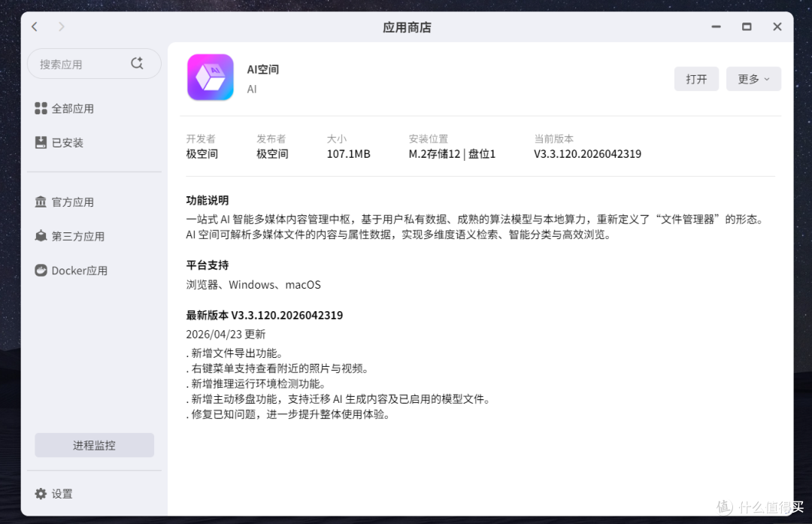Click the 右键菜单支持查看附近的照片与视频 line

tap(277, 368)
